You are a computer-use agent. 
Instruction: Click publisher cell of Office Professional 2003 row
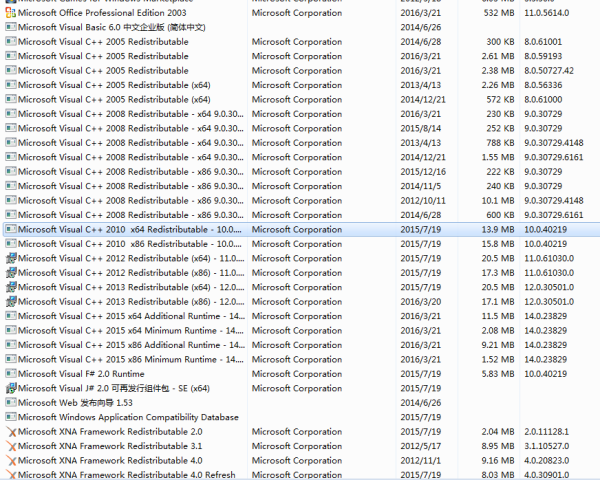[x=297, y=13]
